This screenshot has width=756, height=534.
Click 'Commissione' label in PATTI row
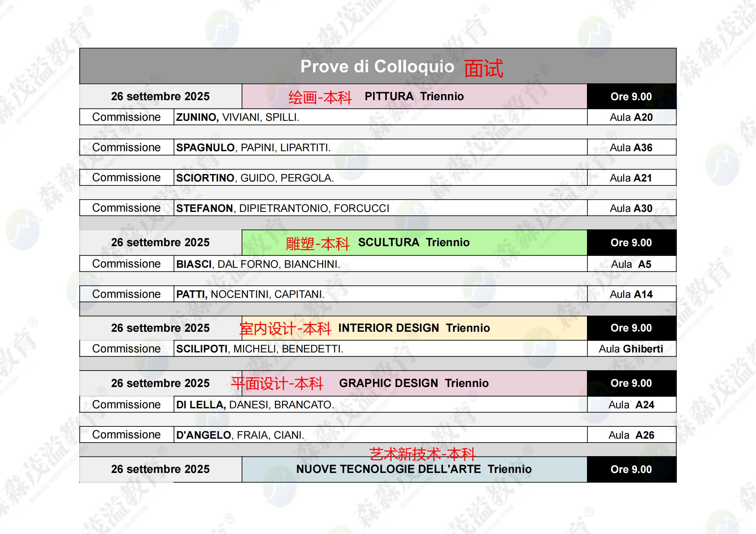pos(126,294)
